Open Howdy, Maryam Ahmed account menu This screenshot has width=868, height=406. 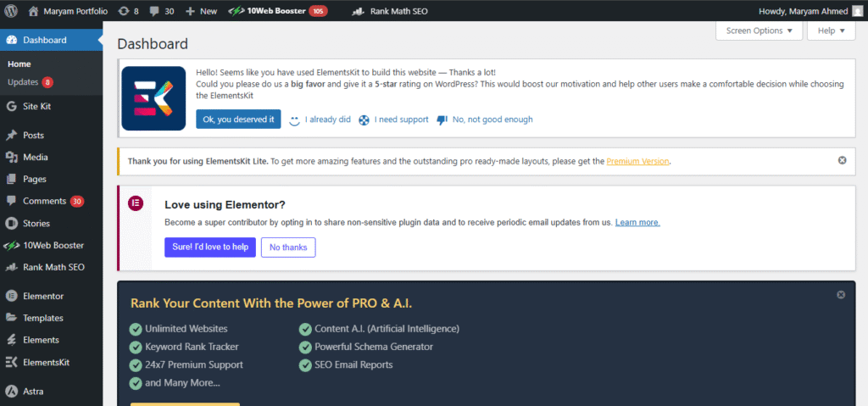pyautogui.click(x=810, y=10)
